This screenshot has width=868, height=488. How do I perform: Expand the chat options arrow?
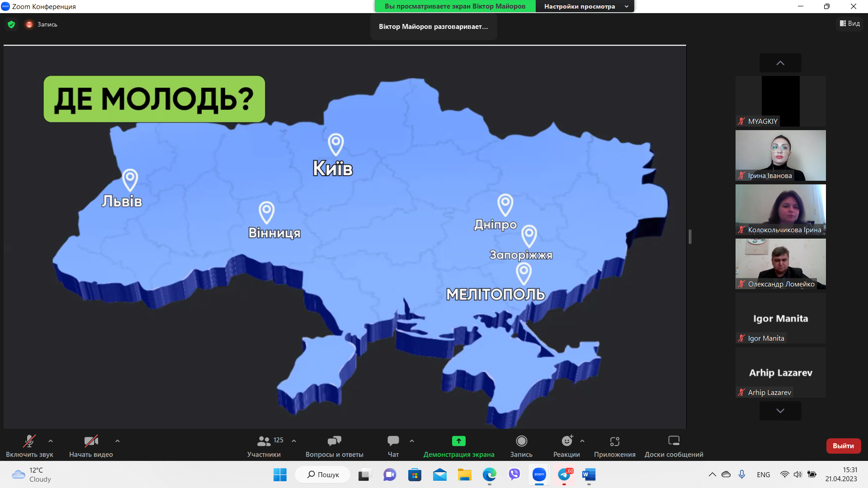pos(412,441)
